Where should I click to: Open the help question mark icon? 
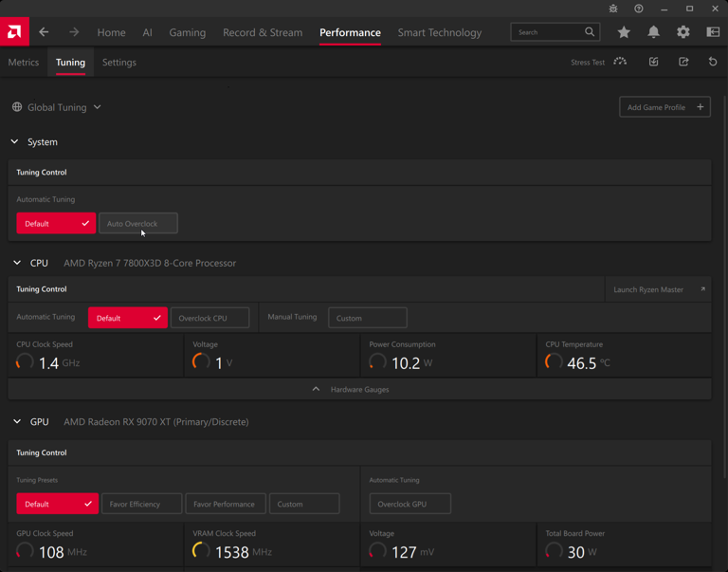(639, 9)
